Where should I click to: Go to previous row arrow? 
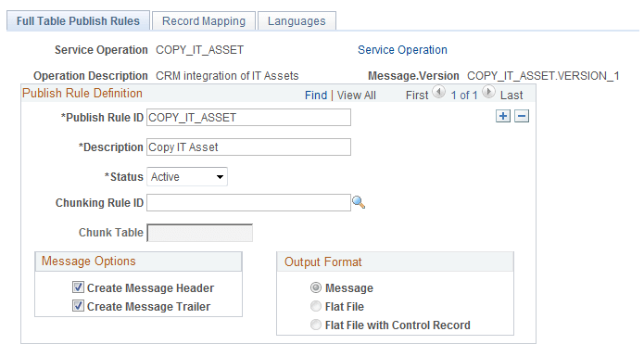coord(438,92)
